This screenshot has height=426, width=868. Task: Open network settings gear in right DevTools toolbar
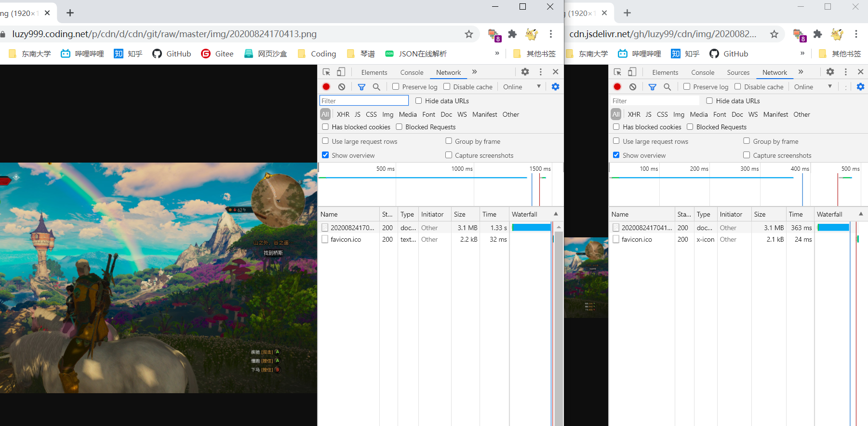click(860, 87)
